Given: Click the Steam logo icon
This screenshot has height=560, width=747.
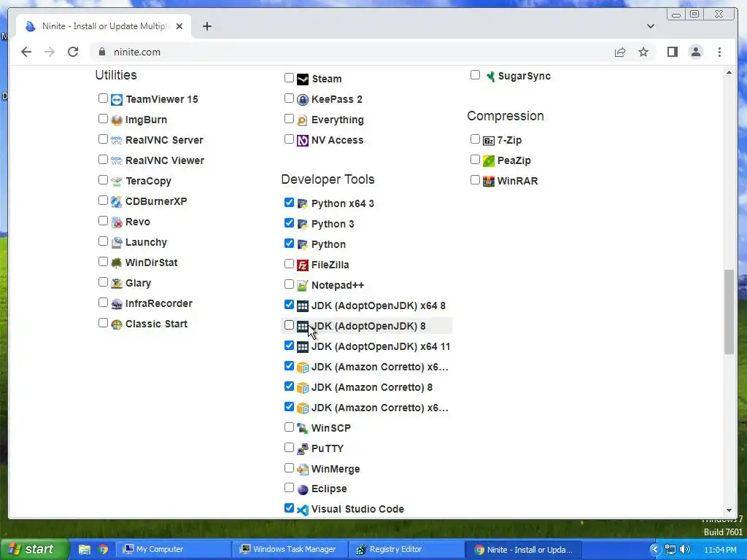Looking at the screenshot, I should 303,79.
